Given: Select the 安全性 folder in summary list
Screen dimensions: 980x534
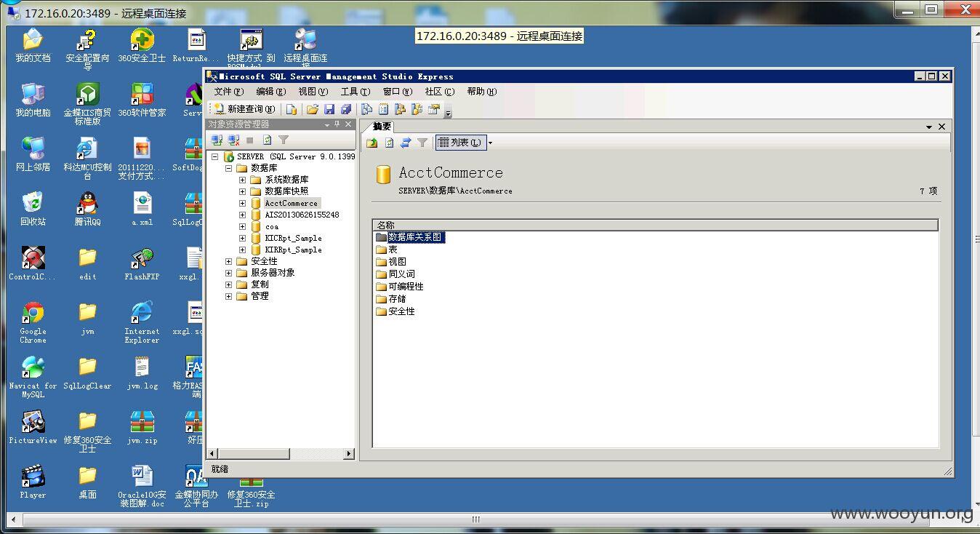Looking at the screenshot, I should coord(401,311).
